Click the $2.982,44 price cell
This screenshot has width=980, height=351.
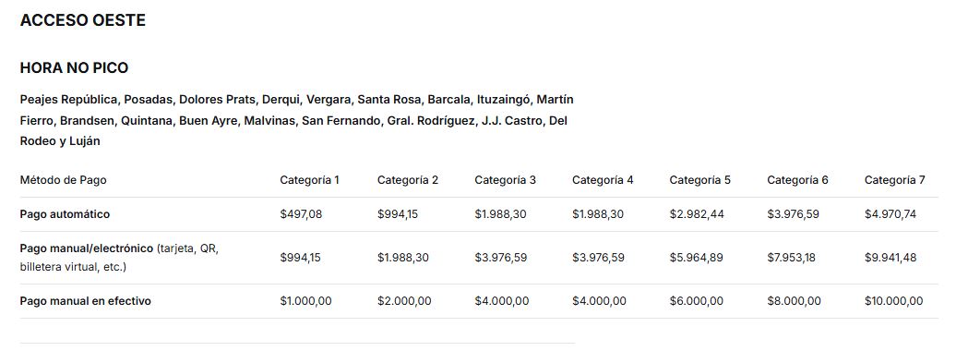697,214
